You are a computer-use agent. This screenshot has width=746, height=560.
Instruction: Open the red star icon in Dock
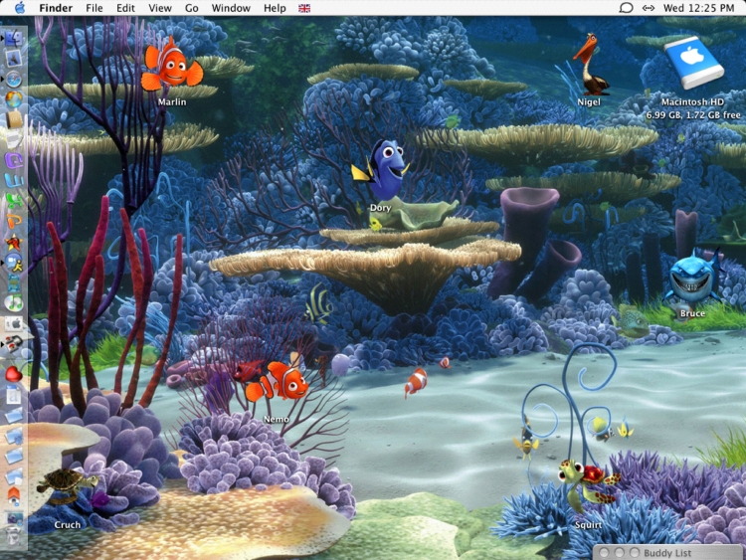pyautogui.click(x=14, y=242)
